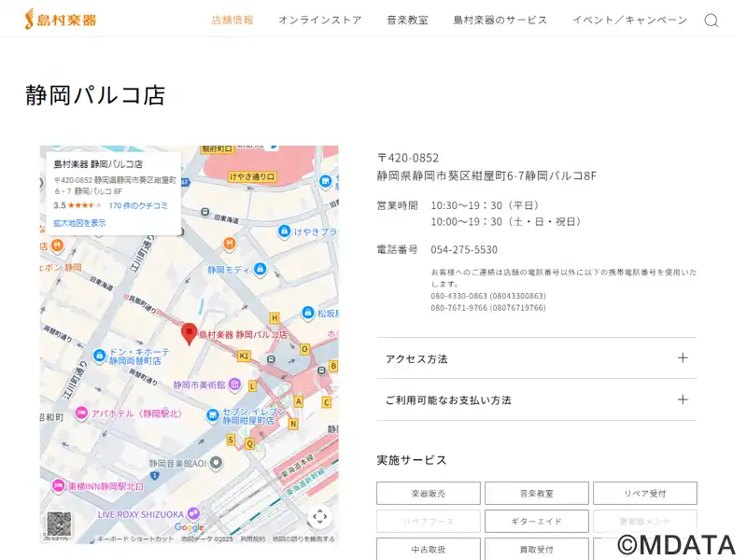Select 音楽教室 in the top navigation
The height and width of the screenshot is (560, 747).
click(407, 20)
